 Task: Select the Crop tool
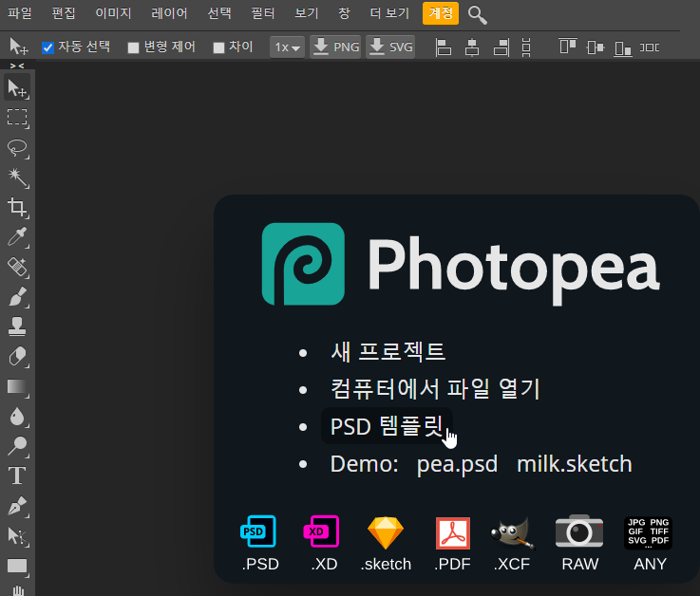click(17, 208)
